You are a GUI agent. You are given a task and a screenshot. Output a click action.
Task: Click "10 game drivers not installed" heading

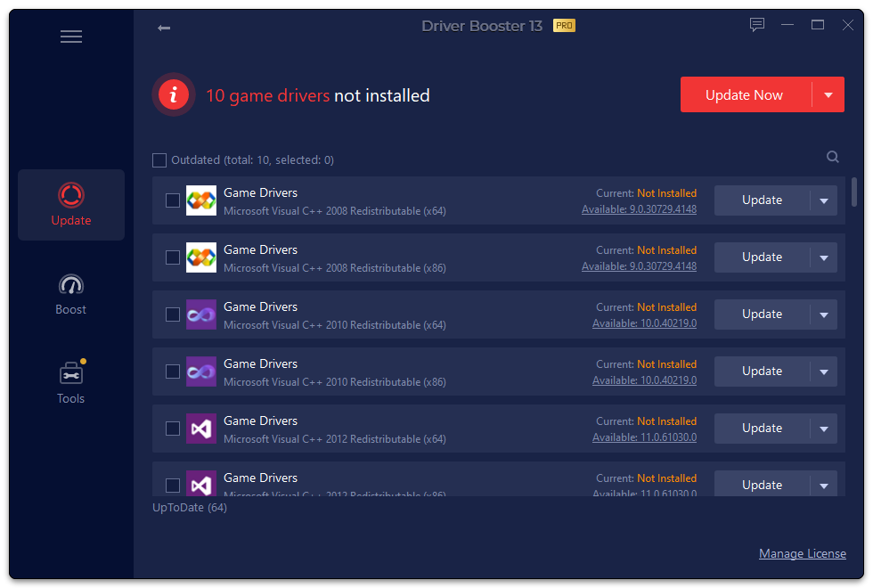pyautogui.click(x=318, y=96)
